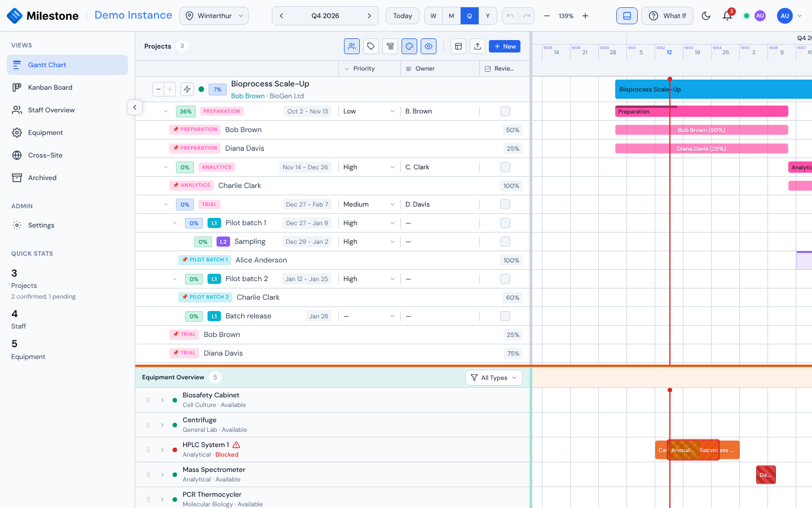Open the AU user account menu
The image size is (812, 508).
(789, 16)
